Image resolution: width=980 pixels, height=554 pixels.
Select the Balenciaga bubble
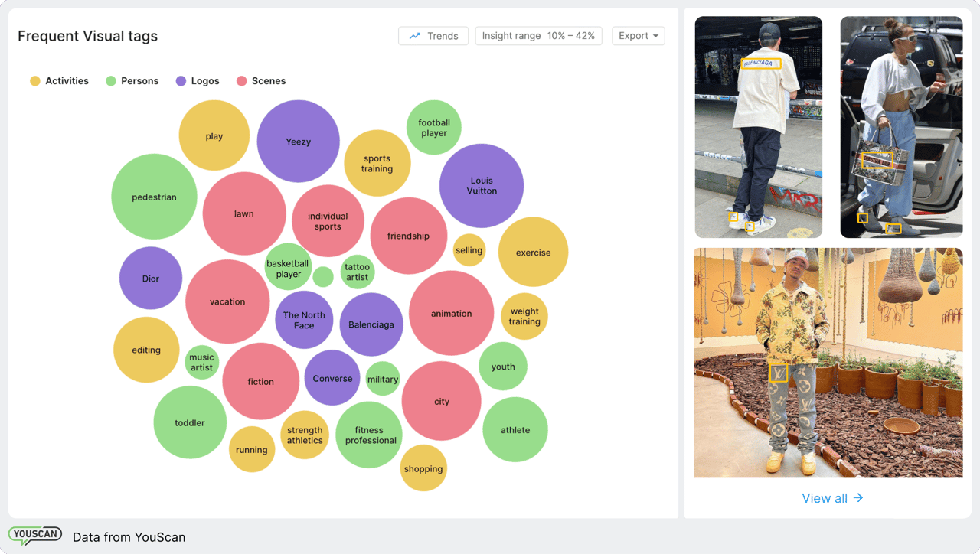tap(371, 324)
